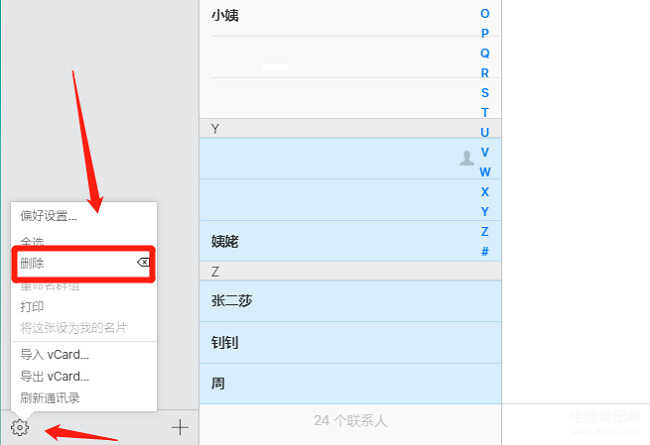Select contact 周
Image resolution: width=650 pixels, height=445 pixels.
tap(218, 383)
